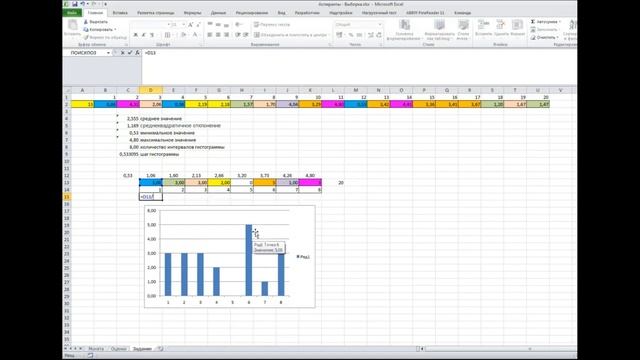Click the top vertical align icon

tap(210, 24)
